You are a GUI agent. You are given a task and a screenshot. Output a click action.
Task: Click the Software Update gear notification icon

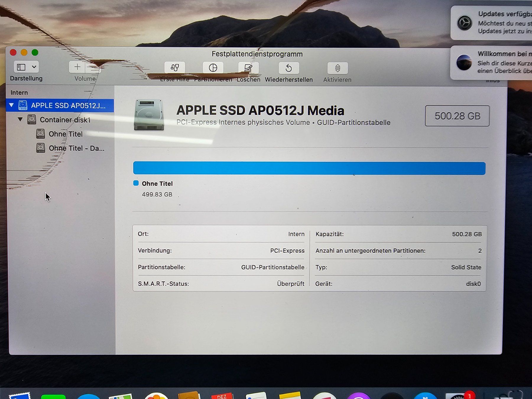click(x=464, y=23)
